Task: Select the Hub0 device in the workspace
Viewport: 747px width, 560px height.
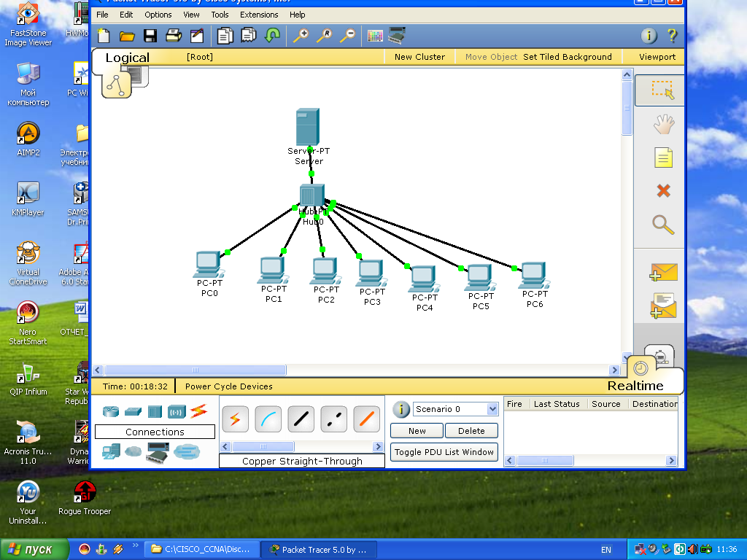Action: (x=312, y=195)
